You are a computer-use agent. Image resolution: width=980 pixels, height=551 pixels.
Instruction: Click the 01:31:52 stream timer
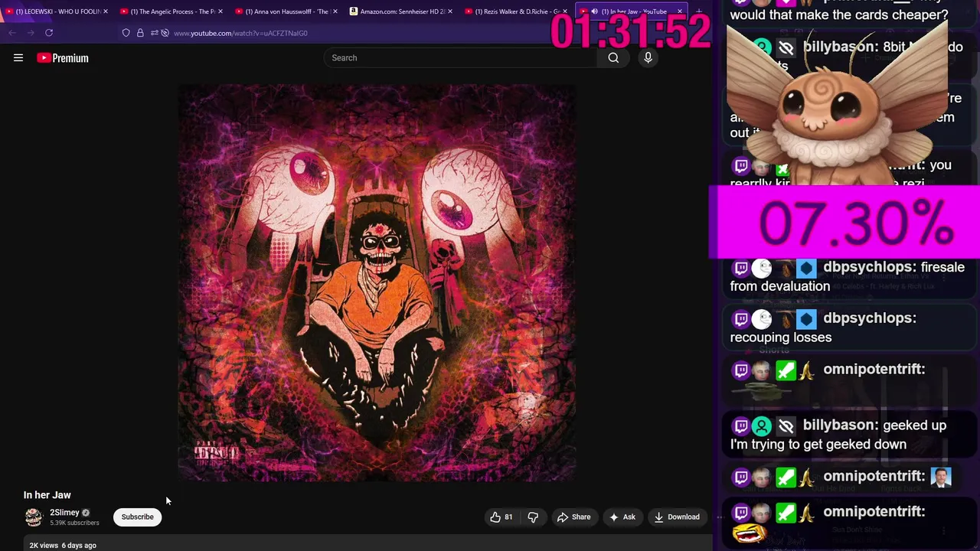coord(630,32)
